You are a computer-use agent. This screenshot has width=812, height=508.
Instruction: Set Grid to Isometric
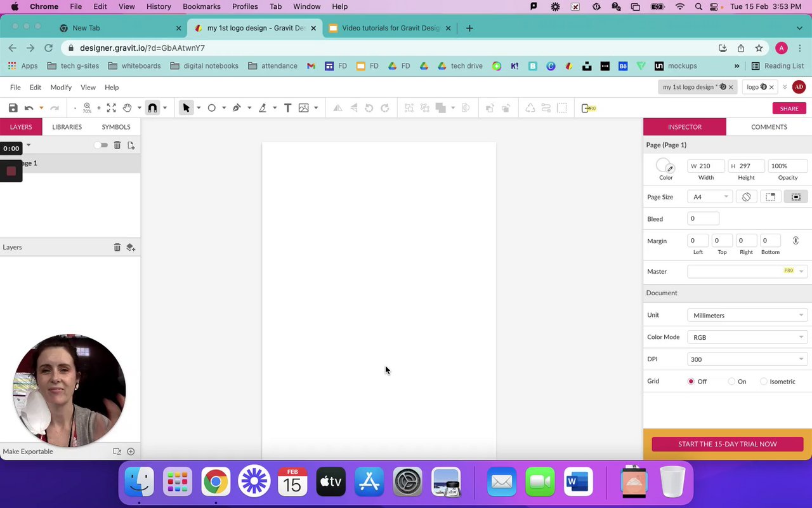(x=763, y=382)
